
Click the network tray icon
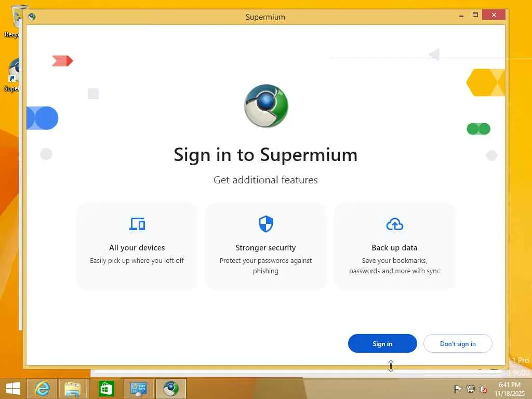(470, 389)
